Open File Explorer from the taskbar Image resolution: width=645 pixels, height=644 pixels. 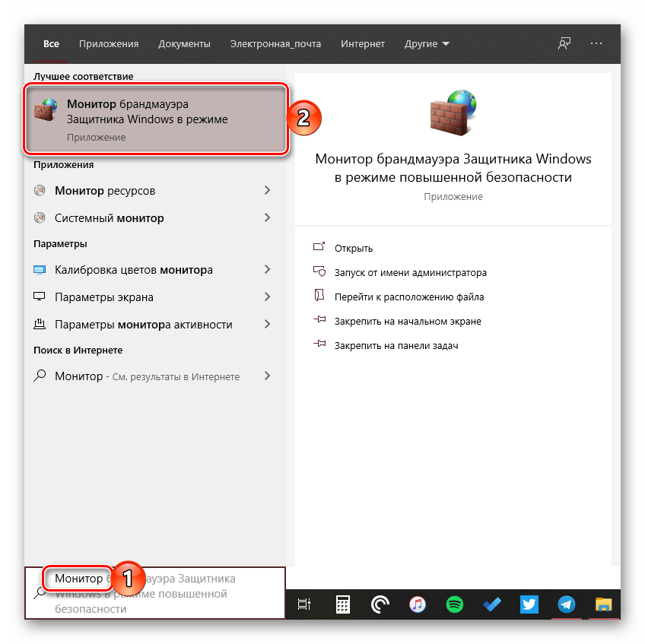pos(603,604)
